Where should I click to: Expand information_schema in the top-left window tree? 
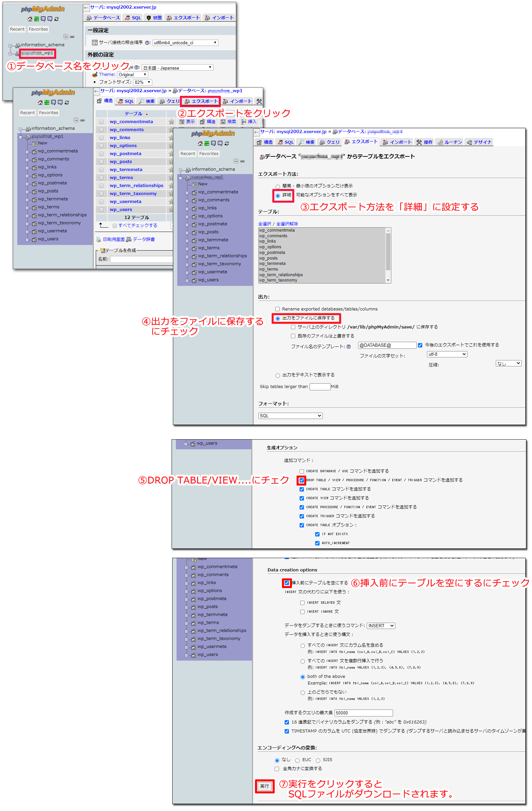(x=10, y=45)
